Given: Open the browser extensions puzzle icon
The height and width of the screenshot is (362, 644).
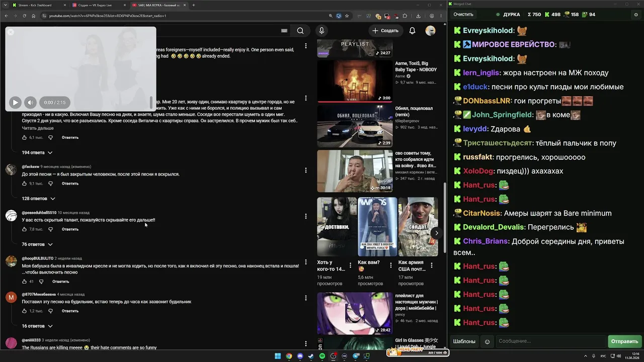Looking at the screenshot, I should point(405,16).
